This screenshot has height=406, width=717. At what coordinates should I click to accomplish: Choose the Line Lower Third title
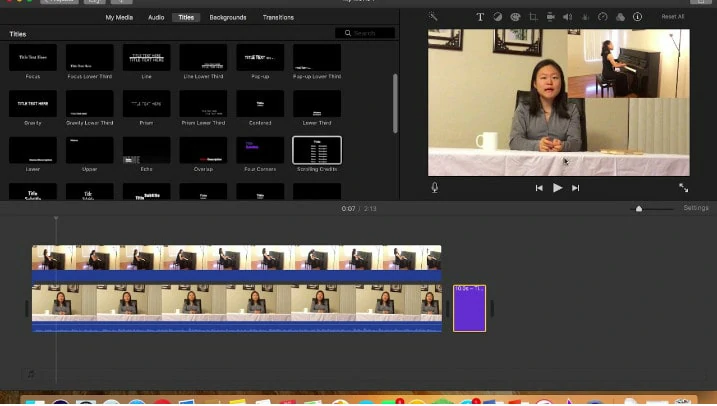[x=203, y=57]
